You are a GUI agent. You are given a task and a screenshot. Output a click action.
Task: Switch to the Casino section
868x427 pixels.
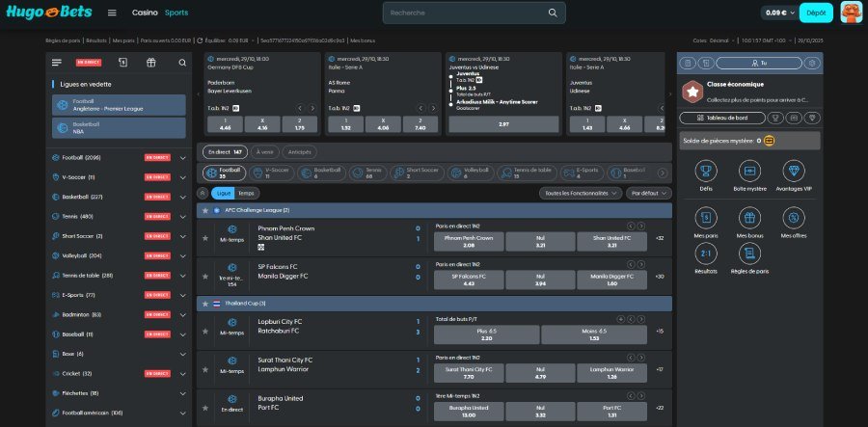click(145, 13)
